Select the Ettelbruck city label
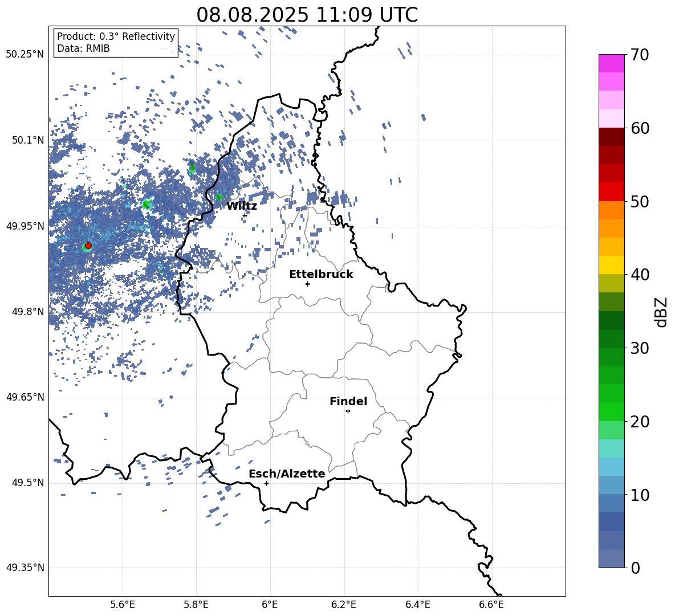 pyautogui.click(x=321, y=275)
